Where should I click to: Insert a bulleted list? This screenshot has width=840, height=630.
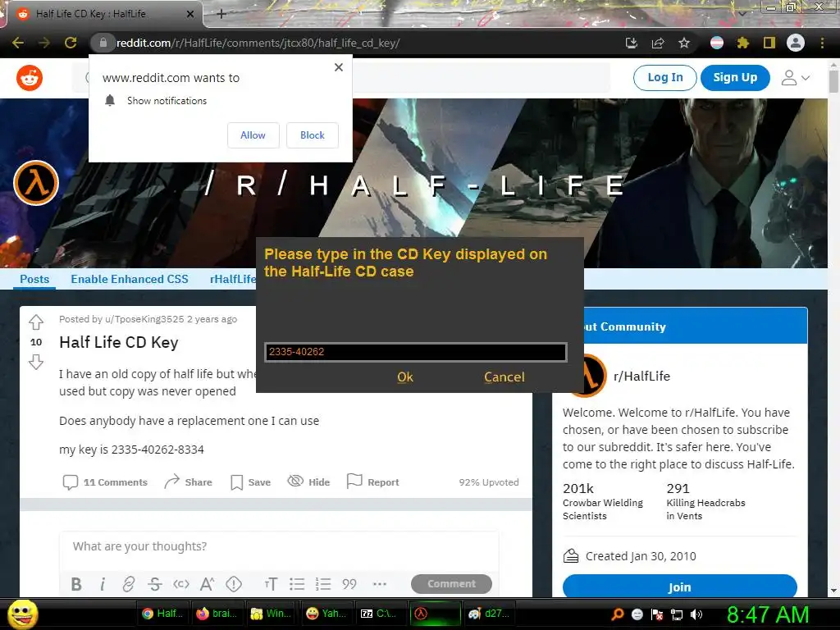[297, 584]
